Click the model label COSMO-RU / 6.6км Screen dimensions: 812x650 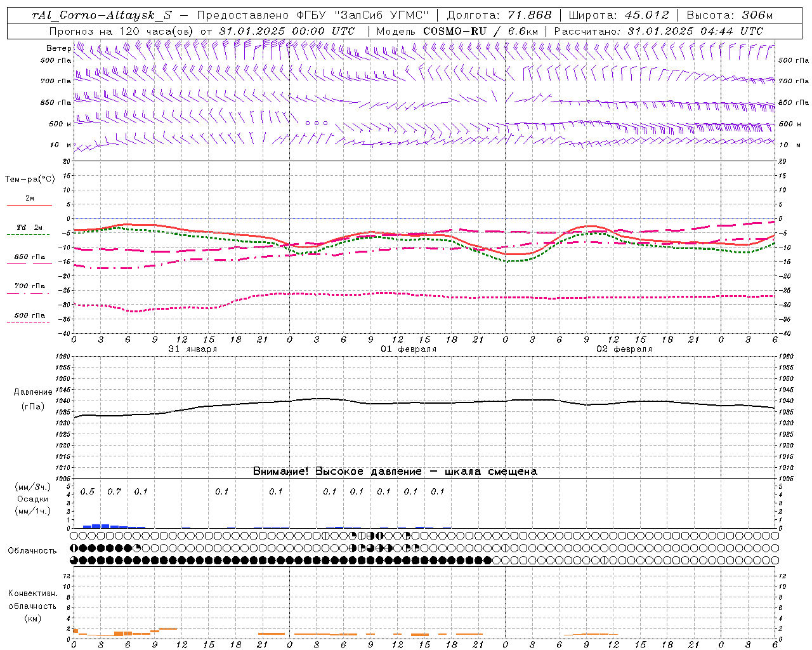coord(480,31)
